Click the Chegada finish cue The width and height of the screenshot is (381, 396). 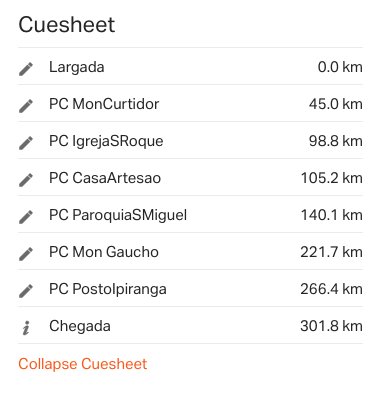click(x=80, y=326)
